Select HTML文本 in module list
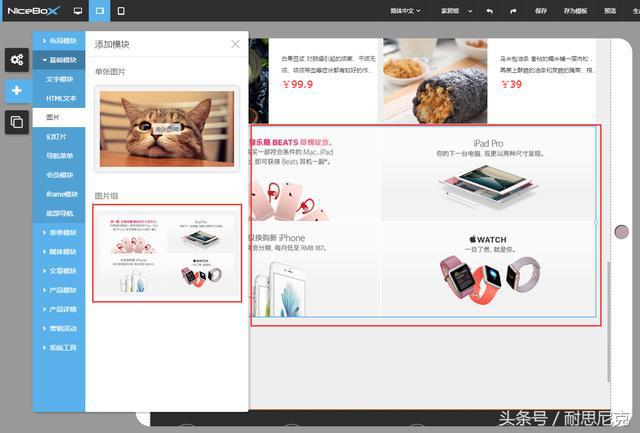The height and width of the screenshot is (433, 640). (61, 98)
